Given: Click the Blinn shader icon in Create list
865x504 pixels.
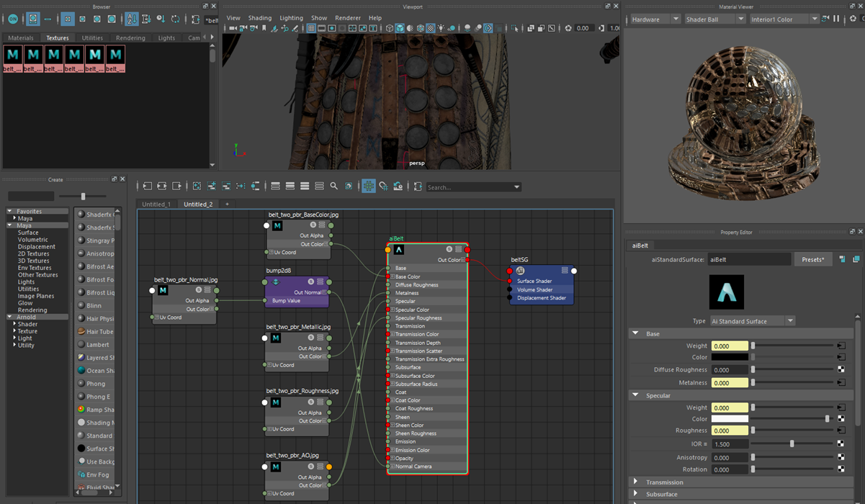Looking at the screenshot, I should [x=81, y=305].
